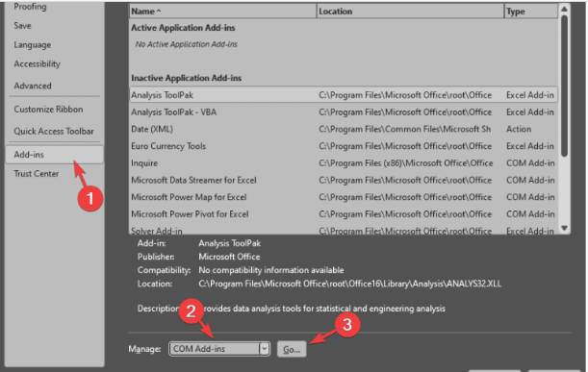Click No Active Application Add-ins text
This screenshot has width=588, height=372.
[x=186, y=44]
